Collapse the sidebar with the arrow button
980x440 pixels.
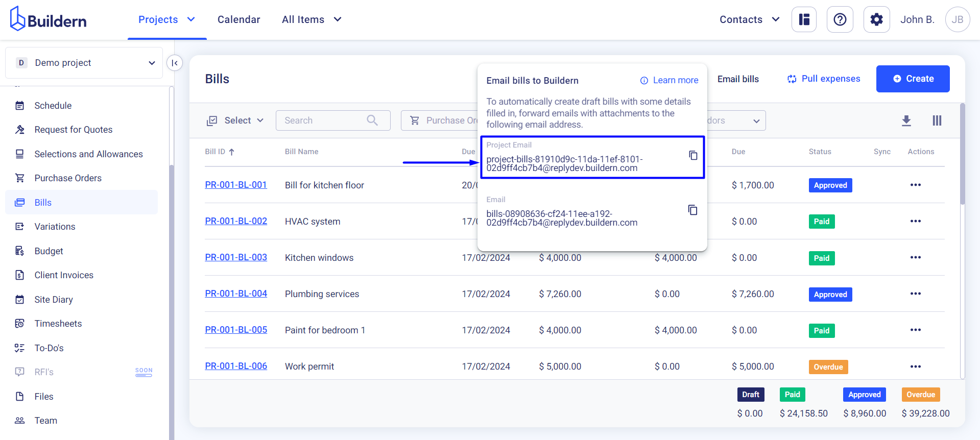click(x=175, y=63)
